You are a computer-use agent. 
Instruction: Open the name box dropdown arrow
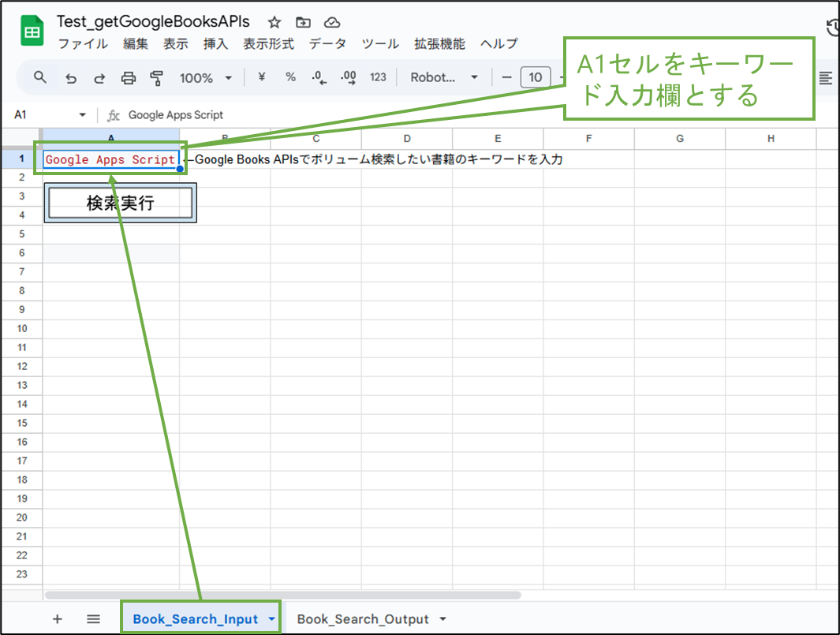[x=82, y=114]
